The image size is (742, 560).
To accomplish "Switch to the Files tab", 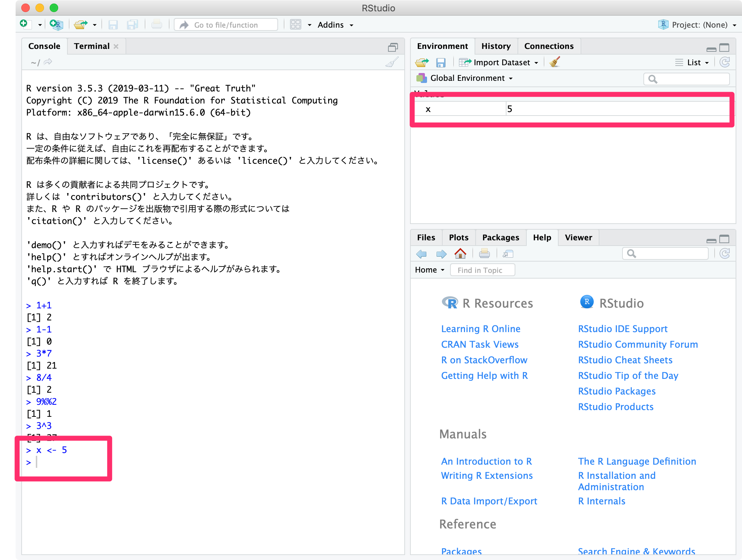I will pos(426,237).
